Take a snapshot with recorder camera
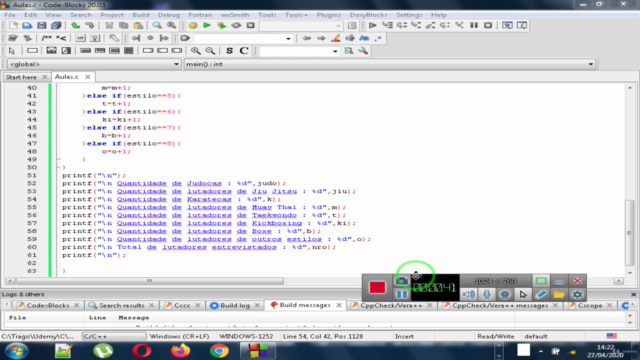The width and height of the screenshot is (640, 360). (x=402, y=281)
